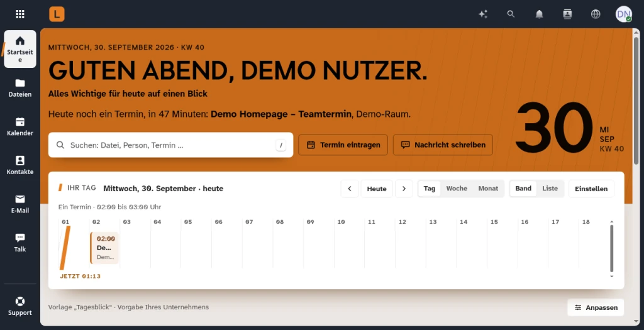This screenshot has height=330, width=644.
Task: Open Kalender in the sidebar
Action: (x=20, y=127)
